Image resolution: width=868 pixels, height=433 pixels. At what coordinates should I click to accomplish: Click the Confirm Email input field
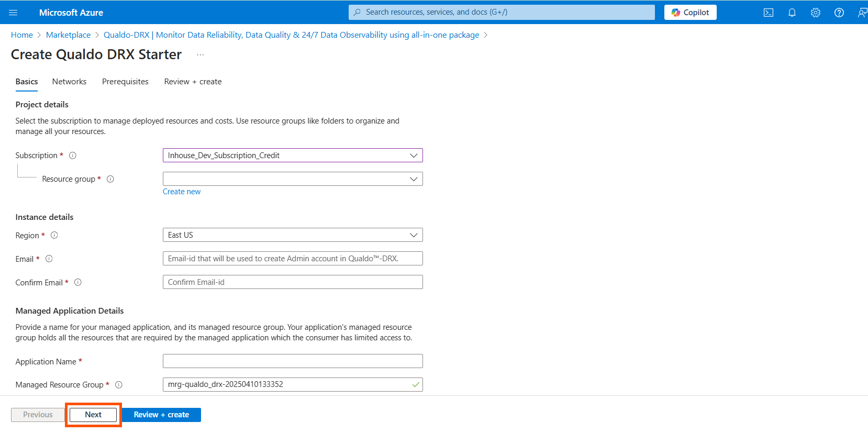pos(293,282)
